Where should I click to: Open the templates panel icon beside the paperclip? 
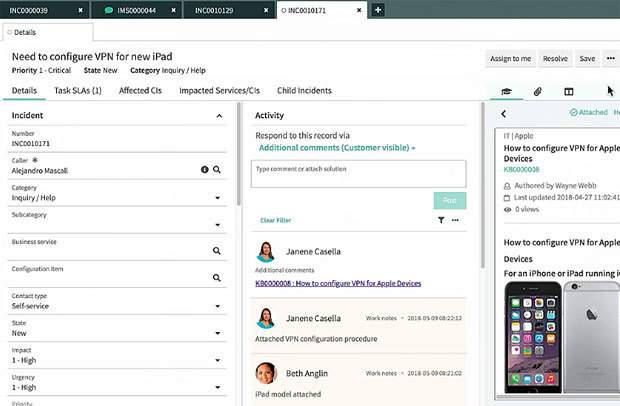point(568,91)
